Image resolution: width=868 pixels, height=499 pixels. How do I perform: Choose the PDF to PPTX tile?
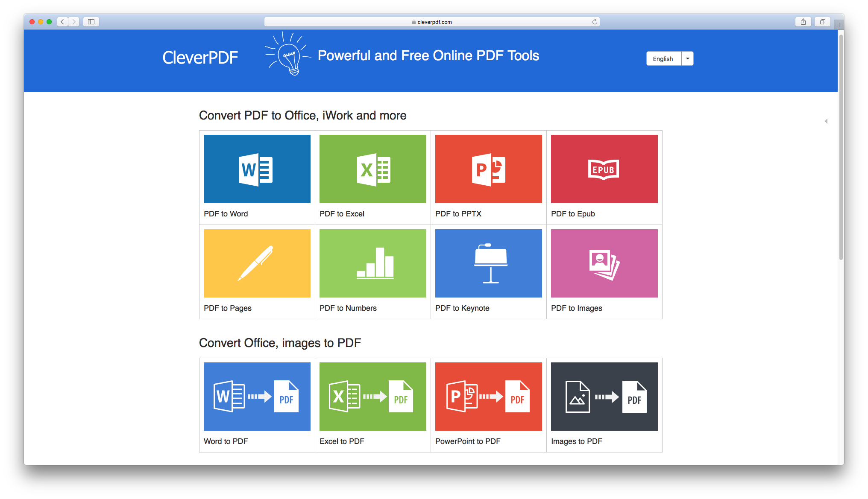point(488,169)
